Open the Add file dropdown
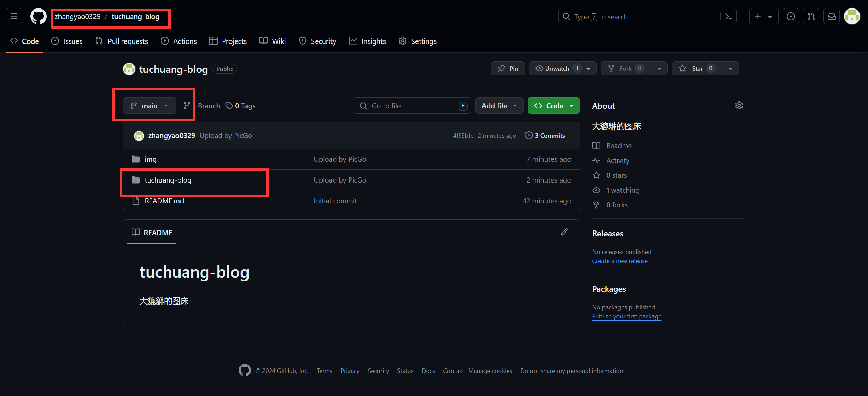 coord(499,106)
